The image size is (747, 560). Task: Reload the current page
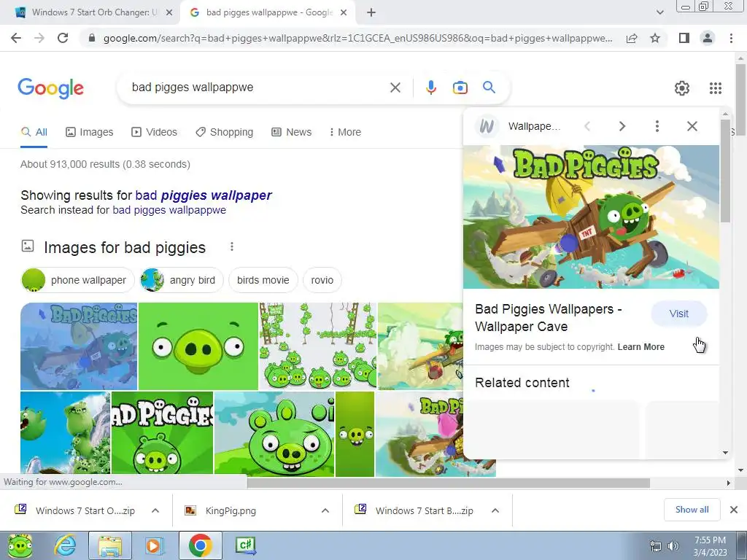pos(63,38)
